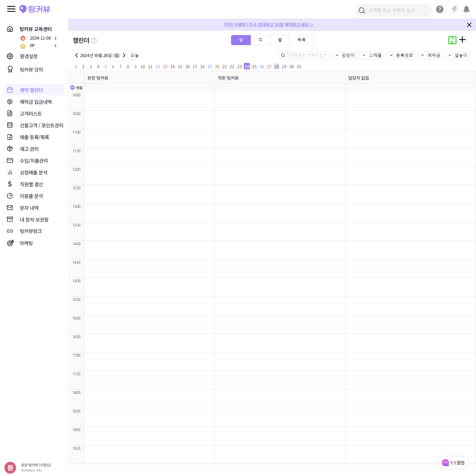Open the hamburger menu icon

[11, 9]
